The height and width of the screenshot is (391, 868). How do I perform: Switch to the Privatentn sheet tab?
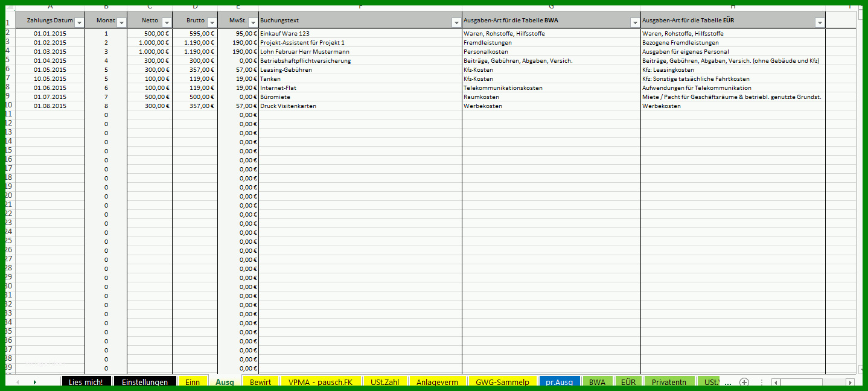669,382
